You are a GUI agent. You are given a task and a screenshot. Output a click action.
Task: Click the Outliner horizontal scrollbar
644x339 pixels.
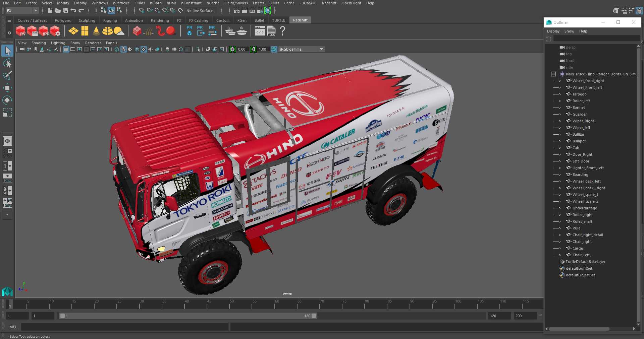click(579, 329)
